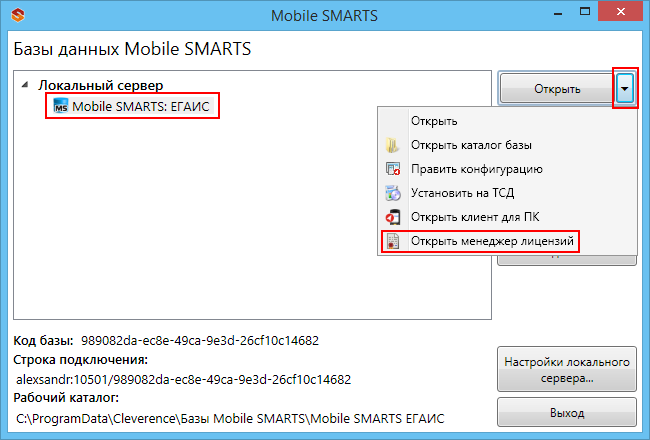
Task: Click the Рабочий каталог label
Action: tap(66, 398)
